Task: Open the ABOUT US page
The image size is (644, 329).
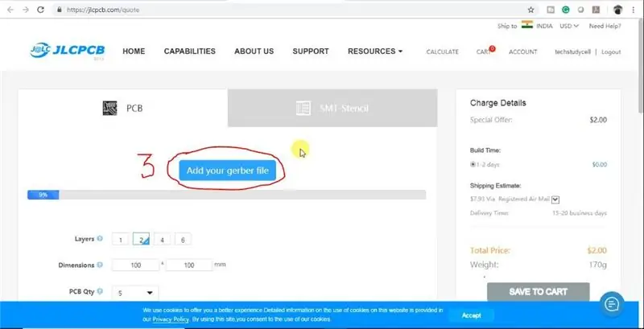Action: pyautogui.click(x=254, y=51)
